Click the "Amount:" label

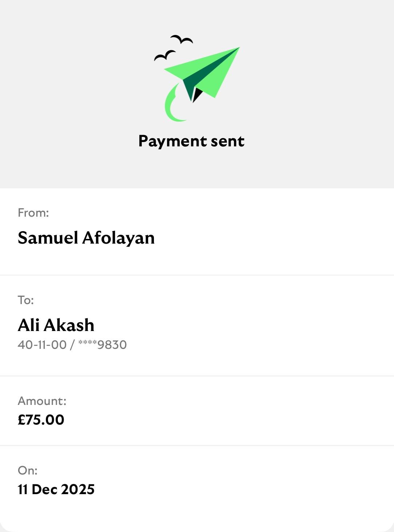pyautogui.click(x=42, y=401)
